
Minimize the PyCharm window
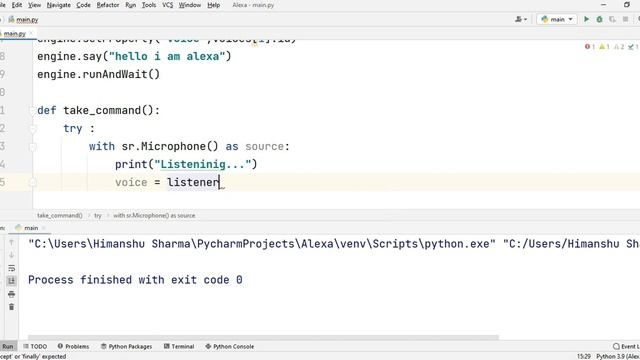pyautogui.click(x=604, y=5)
